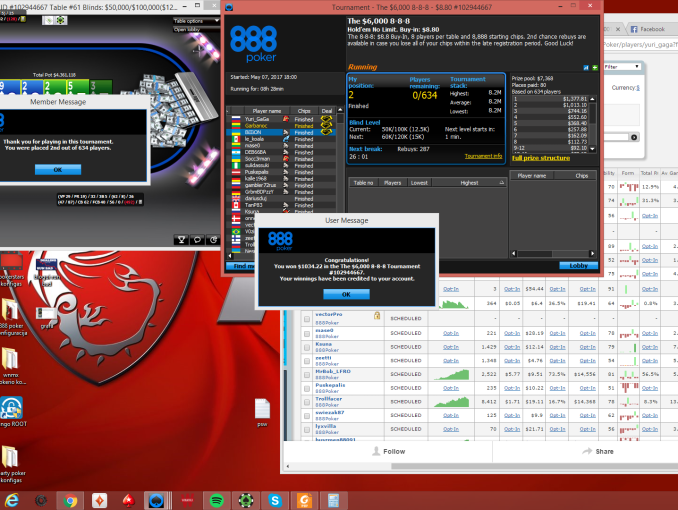Open the Tournament info link
This screenshot has width=678, height=510.
tap(483, 156)
